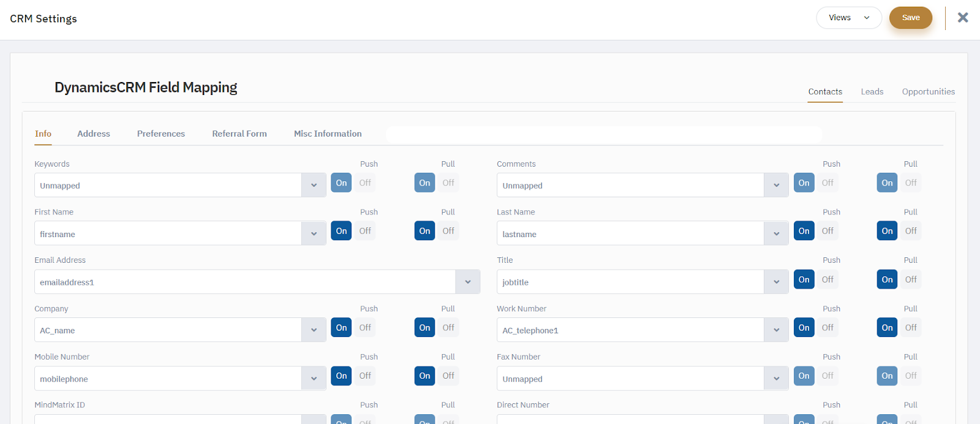Viewport: 980px width, 424px height.
Task: Turn Comments Pull off
Action: [911, 183]
